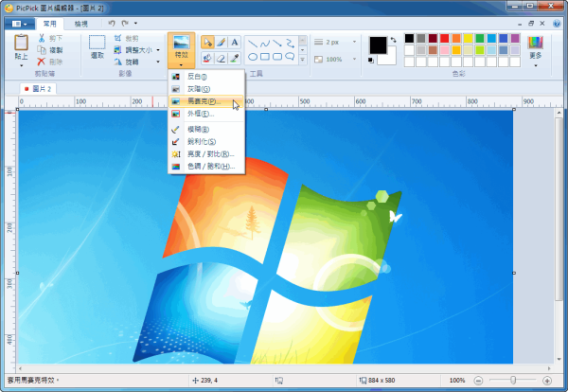Pick the purple color swatch
568x392 pixels.
click(515, 39)
